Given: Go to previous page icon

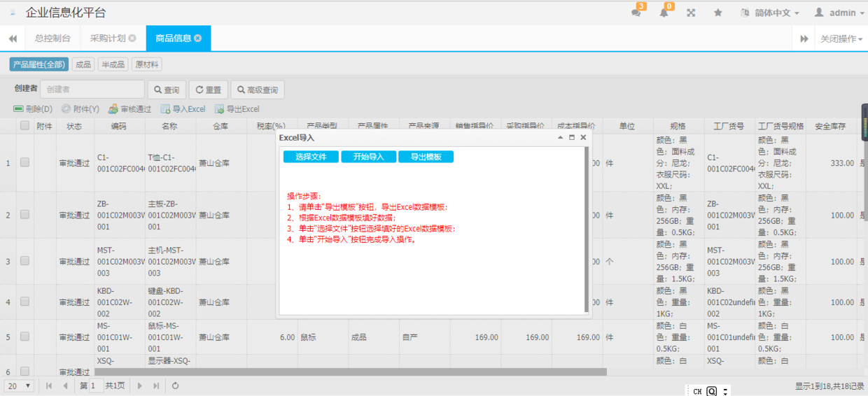Looking at the screenshot, I should (66, 386).
